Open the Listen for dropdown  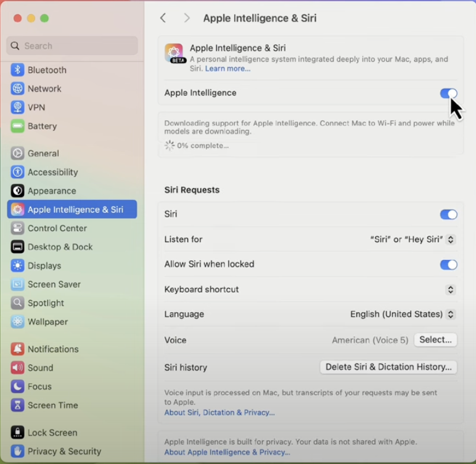click(451, 239)
